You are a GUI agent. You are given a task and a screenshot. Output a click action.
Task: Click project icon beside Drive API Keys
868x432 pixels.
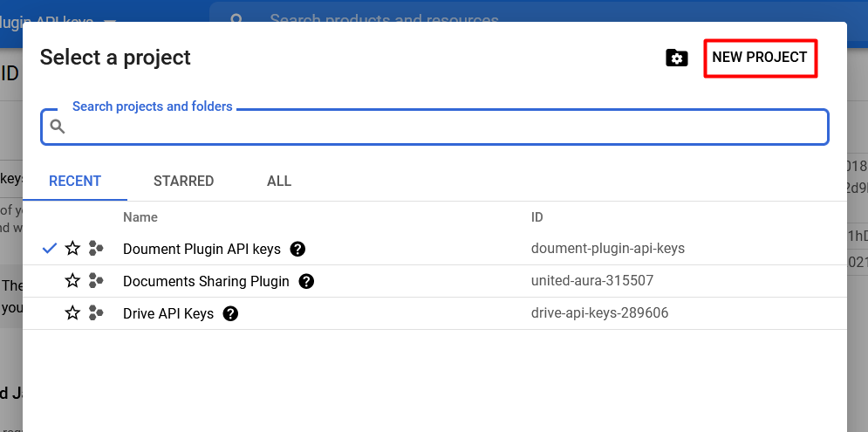pos(96,313)
